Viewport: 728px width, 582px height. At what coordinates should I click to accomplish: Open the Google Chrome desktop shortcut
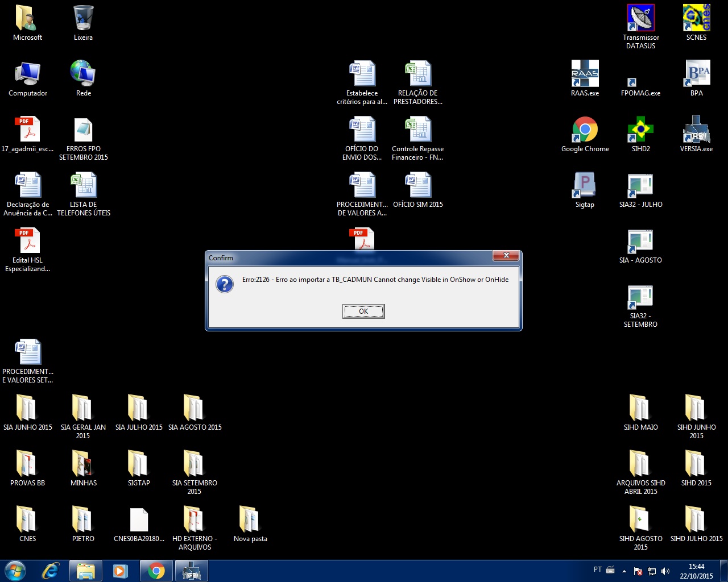[x=585, y=130]
